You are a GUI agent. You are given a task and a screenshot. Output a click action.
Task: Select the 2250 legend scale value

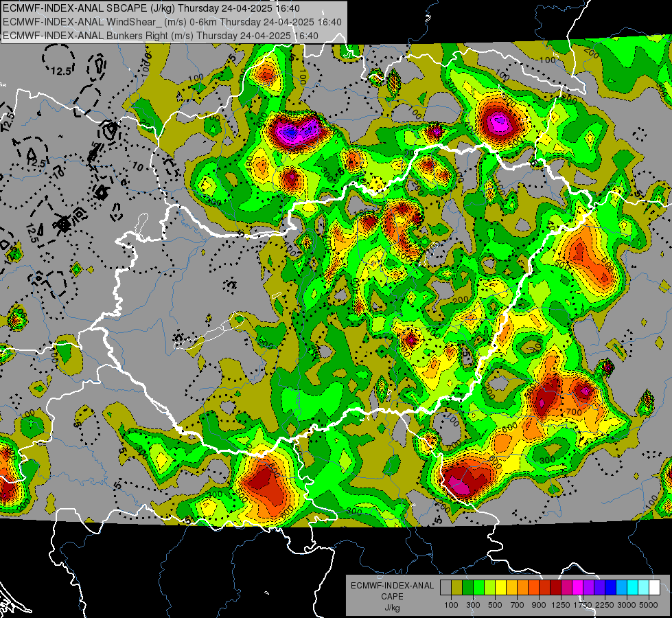coord(605,605)
